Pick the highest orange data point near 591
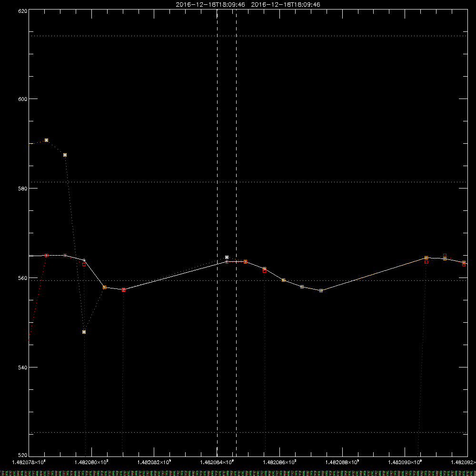 click(47, 140)
